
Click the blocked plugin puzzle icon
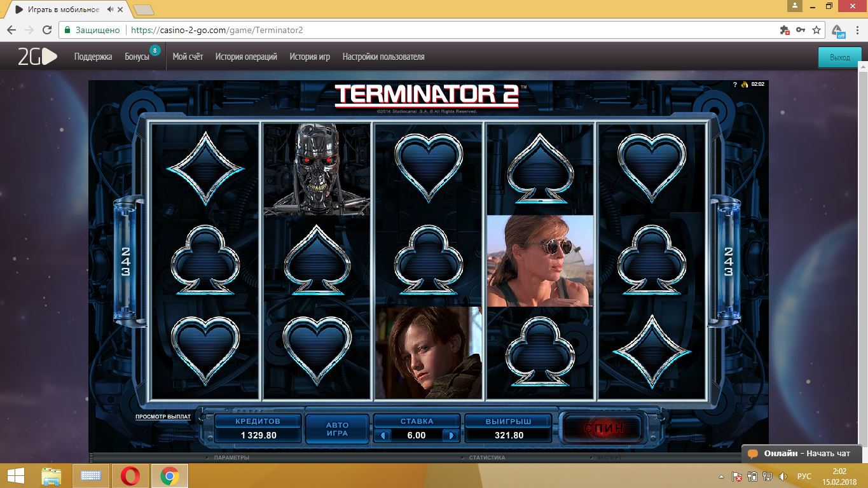(x=785, y=30)
